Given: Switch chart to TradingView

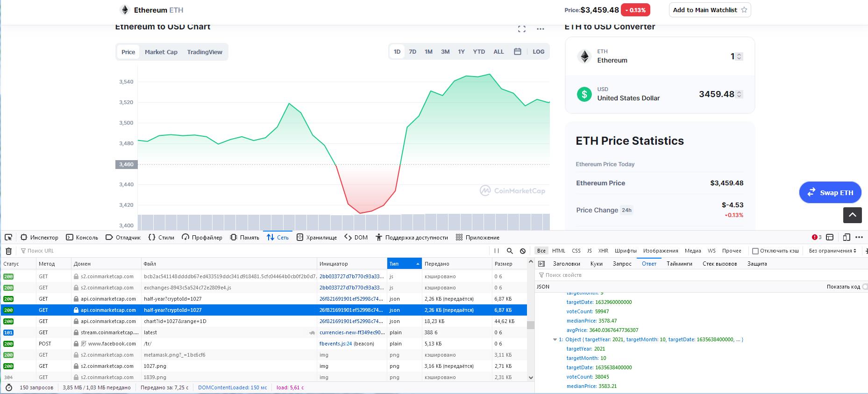Looking at the screenshot, I should pyautogui.click(x=205, y=52).
